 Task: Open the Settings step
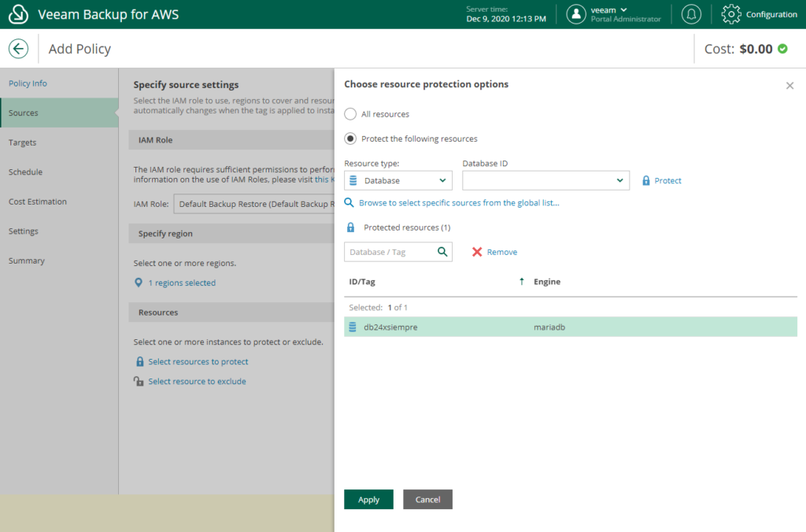coord(24,231)
